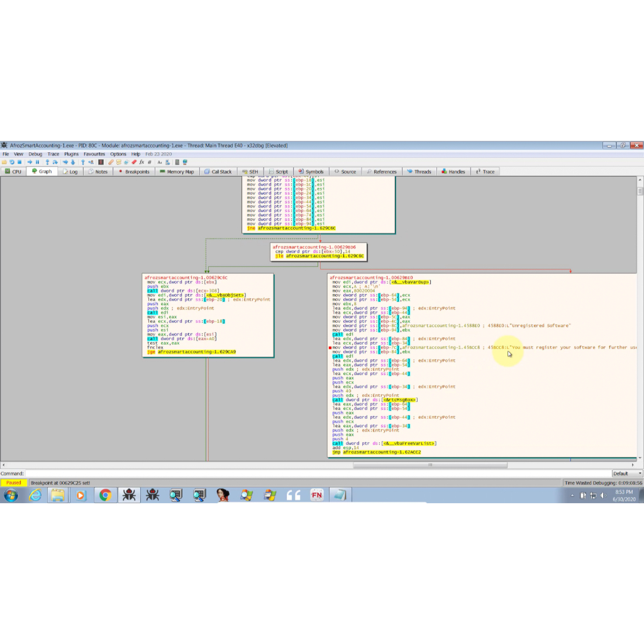Step over the next instruction
Screen dimensions: 644x644
coord(55,162)
